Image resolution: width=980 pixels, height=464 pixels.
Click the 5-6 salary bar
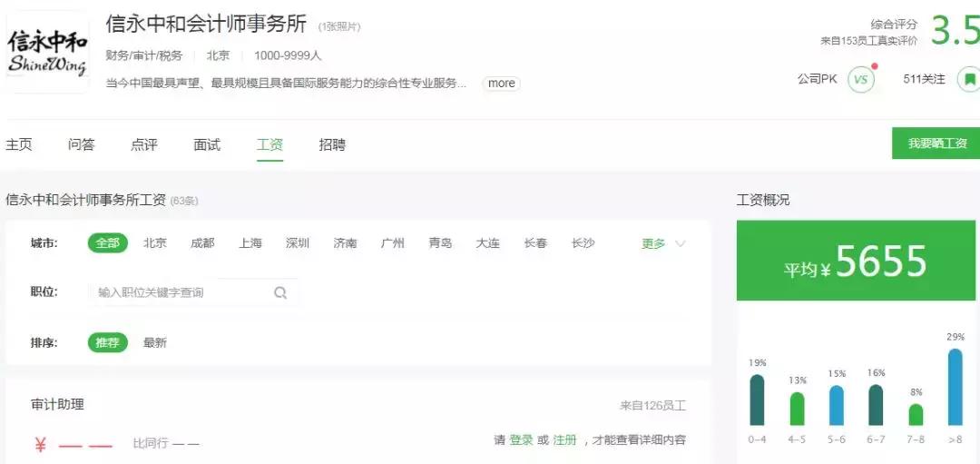pos(837,405)
